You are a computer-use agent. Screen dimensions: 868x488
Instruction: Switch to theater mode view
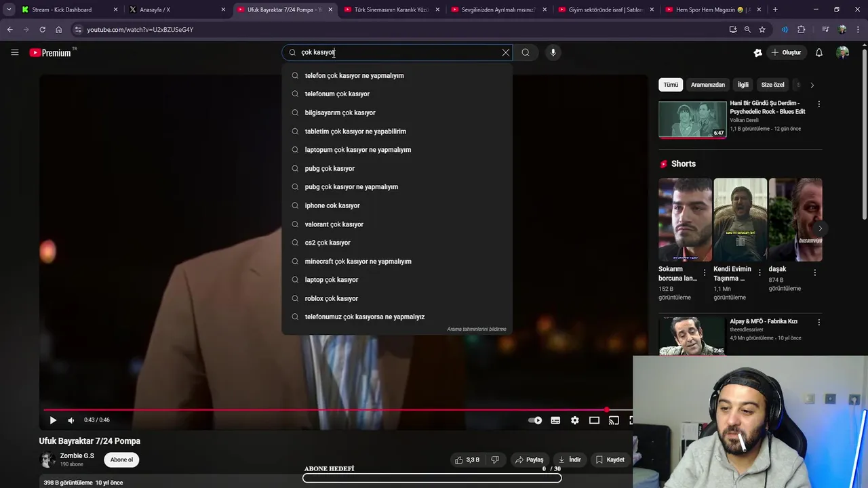594,420
